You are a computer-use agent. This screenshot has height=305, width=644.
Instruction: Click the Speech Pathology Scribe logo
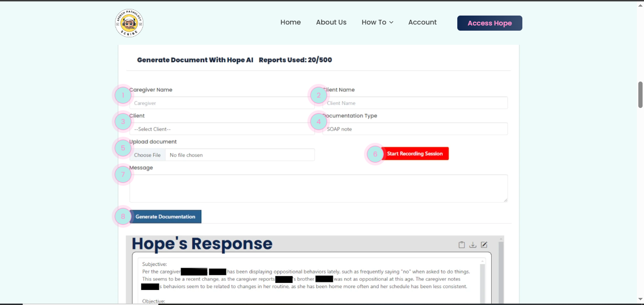(x=129, y=23)
